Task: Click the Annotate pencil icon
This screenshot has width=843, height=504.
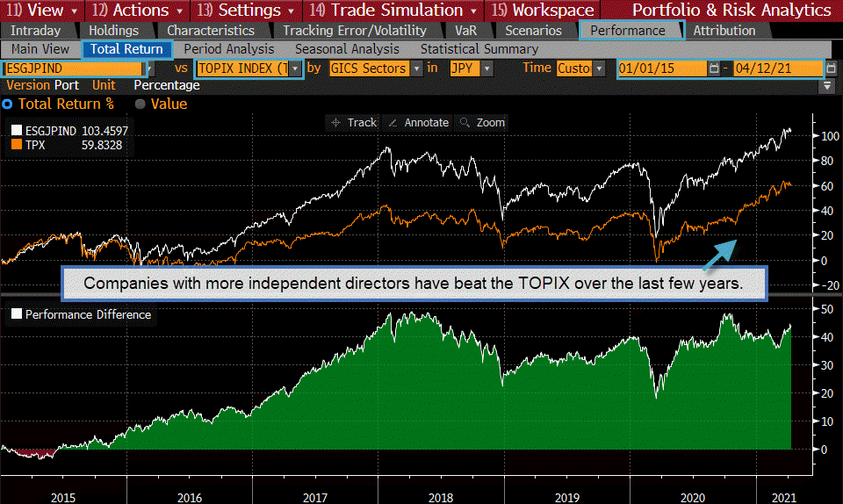Action: click(393, 123)
